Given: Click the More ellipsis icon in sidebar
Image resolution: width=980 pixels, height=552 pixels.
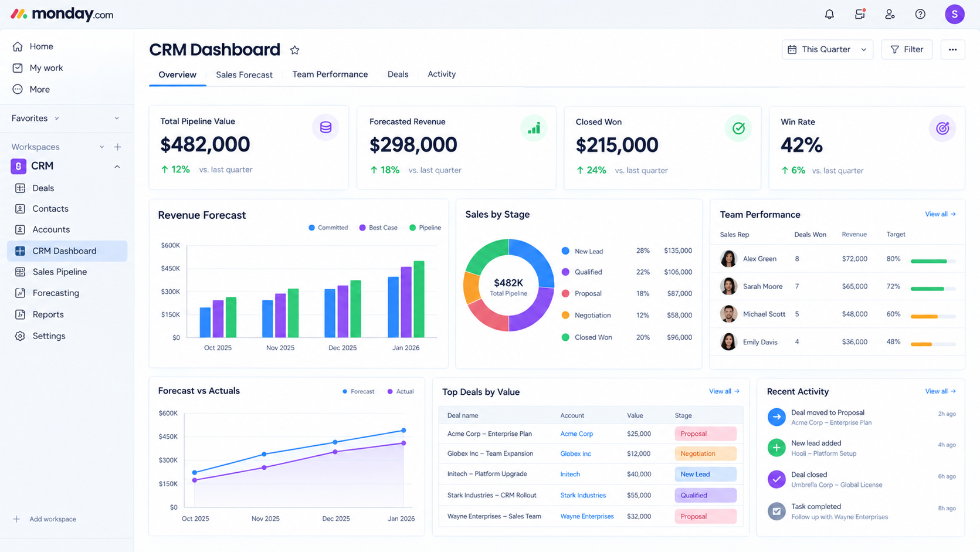Looking at the screenshot, I should click(18, 89).
